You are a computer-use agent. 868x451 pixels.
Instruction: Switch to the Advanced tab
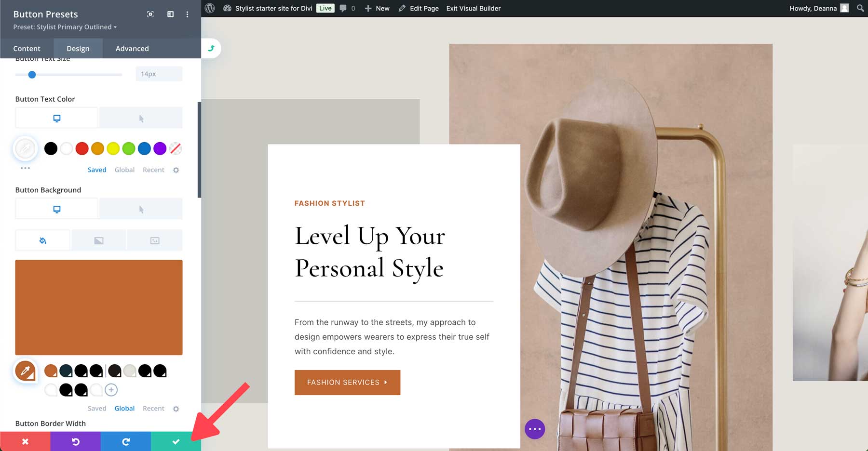pyautogui.click(x=132, y=48)
